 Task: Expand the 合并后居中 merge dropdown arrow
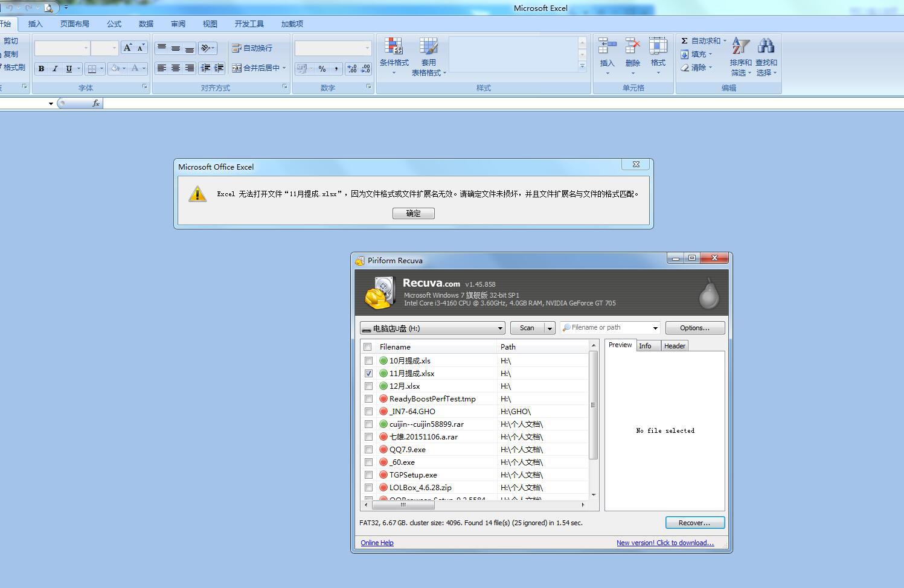284,68
